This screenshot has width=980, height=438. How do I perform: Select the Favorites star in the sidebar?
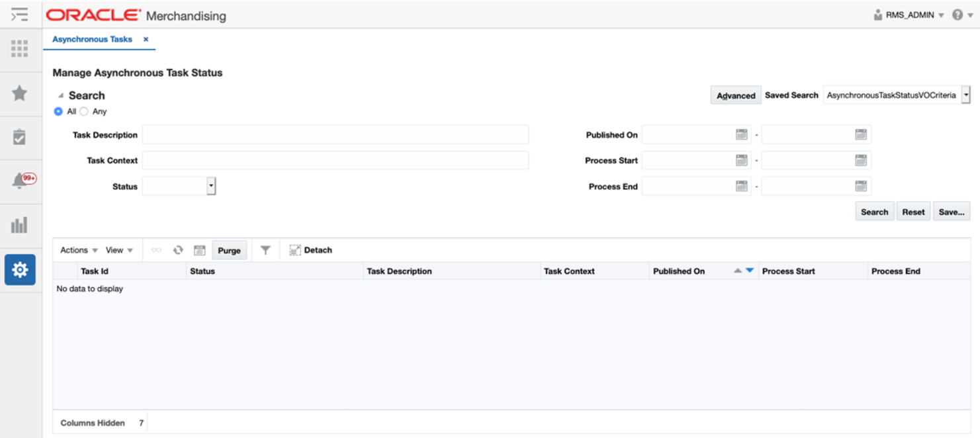[x=20, y=93]
